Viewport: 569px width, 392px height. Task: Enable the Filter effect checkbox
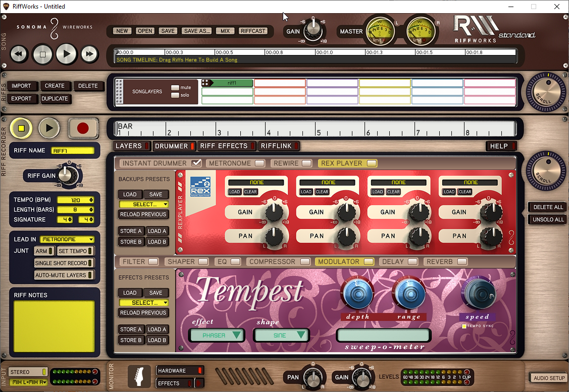tap(153, 262)
